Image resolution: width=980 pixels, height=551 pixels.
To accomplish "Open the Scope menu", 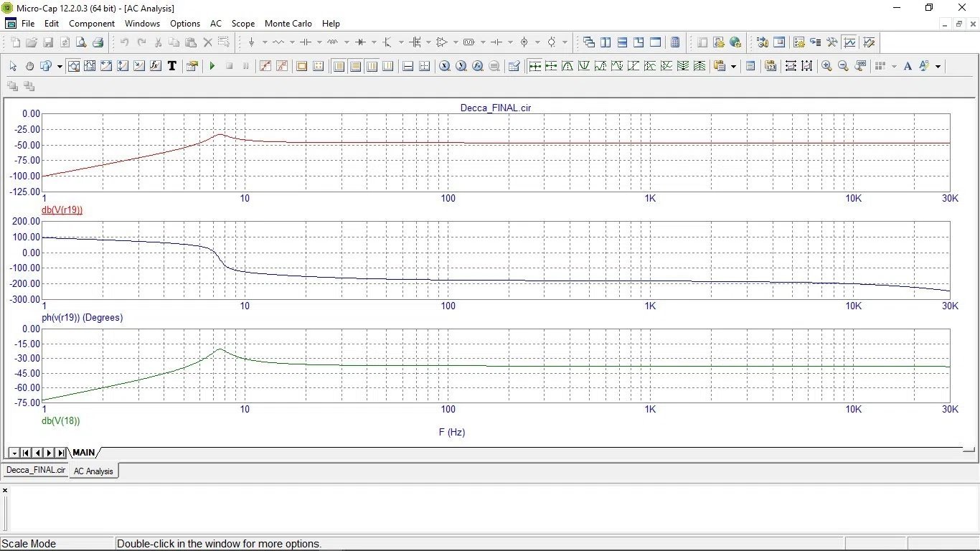I will click(x=243, y=24).
